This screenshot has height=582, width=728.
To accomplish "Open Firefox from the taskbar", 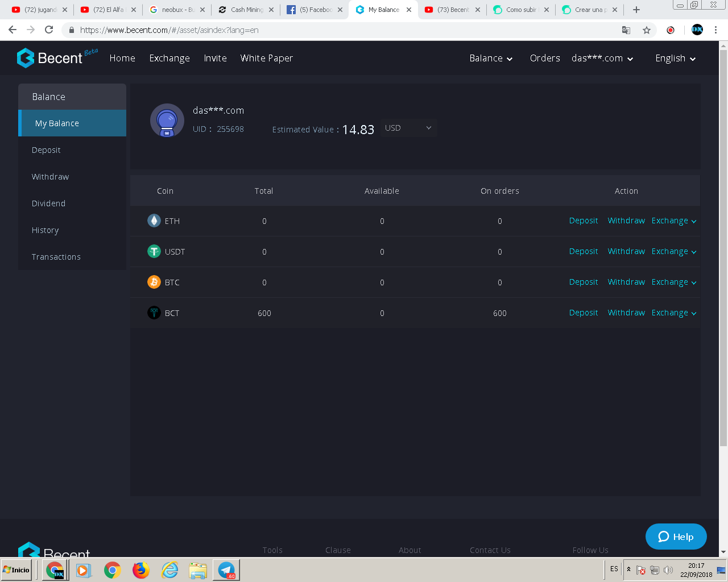I will pos(141,570).
